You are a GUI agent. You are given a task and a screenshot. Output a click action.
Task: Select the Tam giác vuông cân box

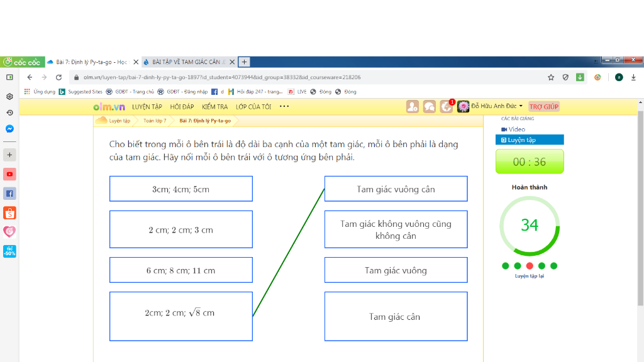click(396, 189)
